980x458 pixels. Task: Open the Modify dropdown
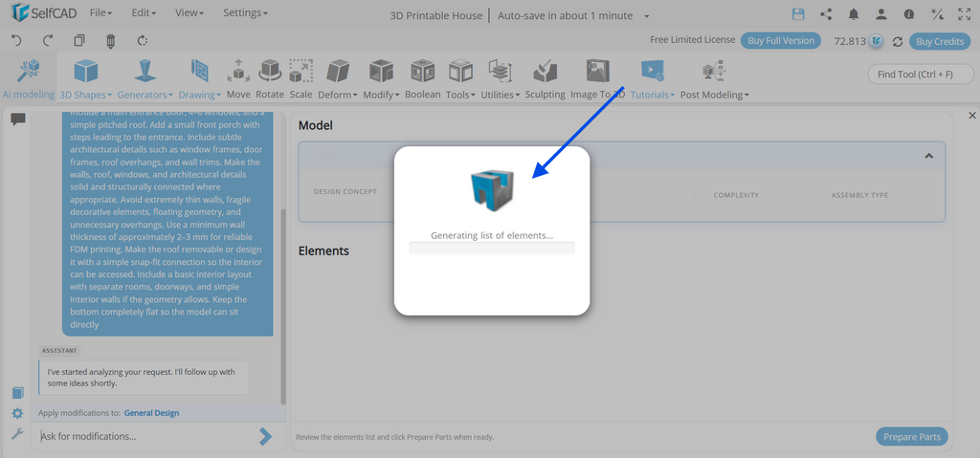(381, 78)
